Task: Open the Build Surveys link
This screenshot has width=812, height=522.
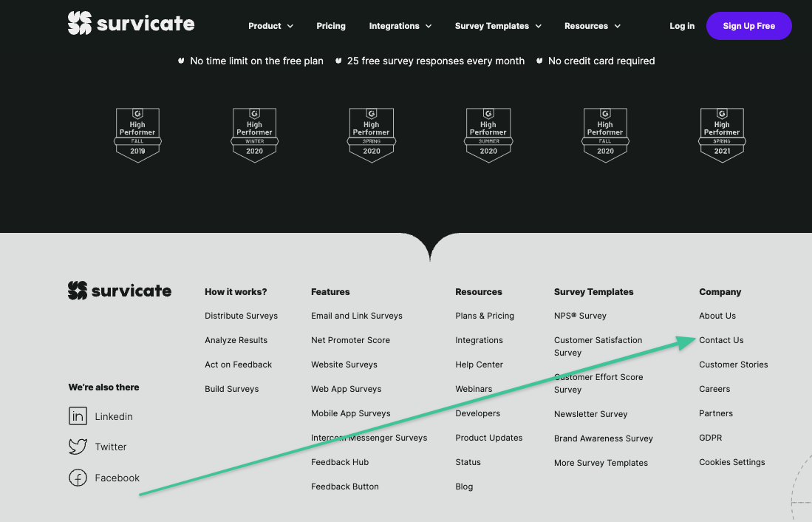Action: pyautogui.click(x=231, y=389)
